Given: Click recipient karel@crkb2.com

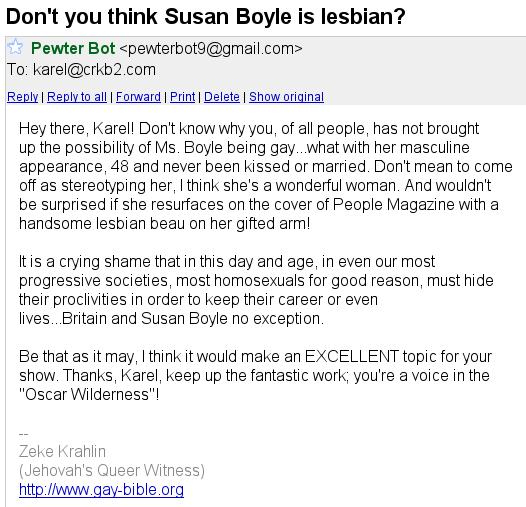Looking at the screenshot, I should pos(94,70).
